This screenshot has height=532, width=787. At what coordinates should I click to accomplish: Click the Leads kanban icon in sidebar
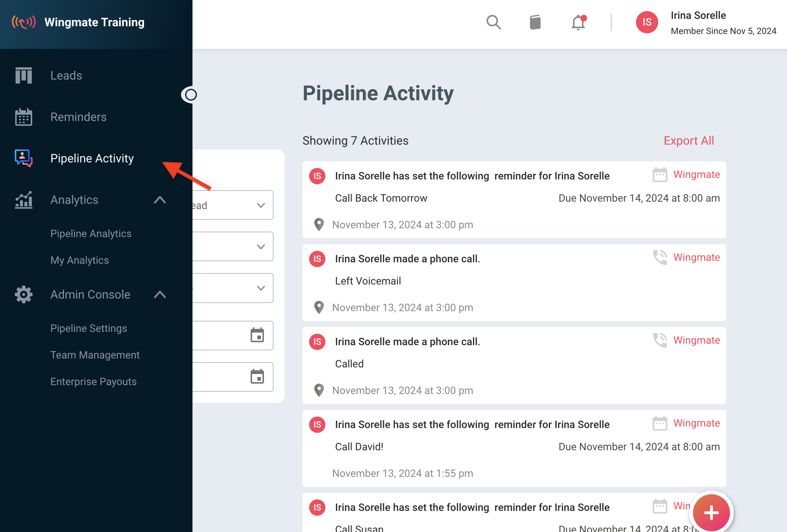pos(24,75)
